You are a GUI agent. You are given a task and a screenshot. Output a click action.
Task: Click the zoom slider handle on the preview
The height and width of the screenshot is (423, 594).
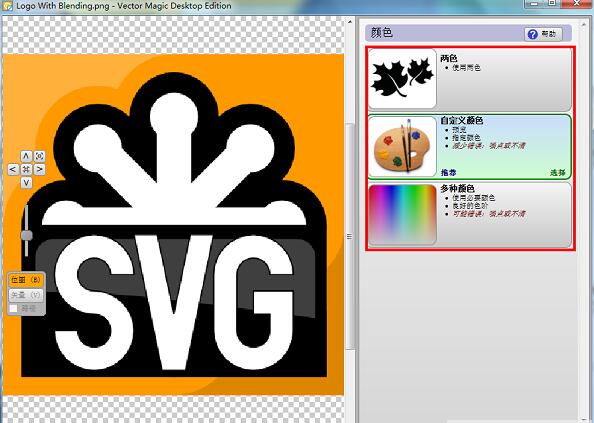click(x=27, y=235)
